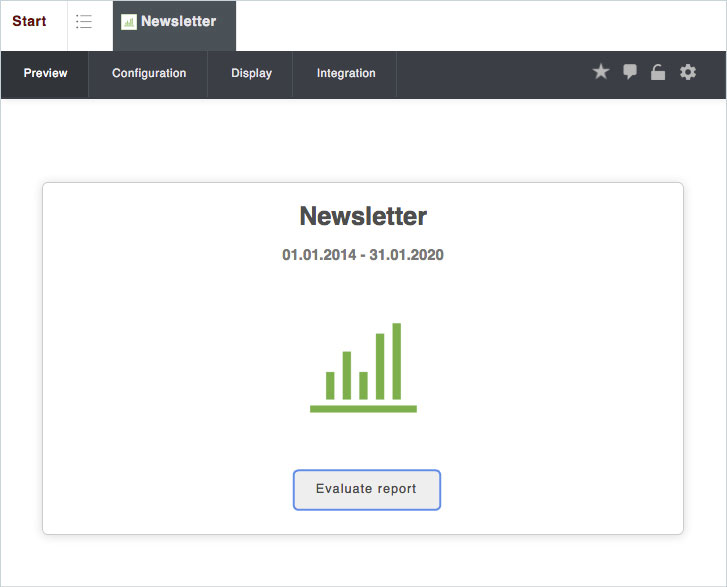Click the leftmost shortest bar in chart graphic

(330, 385)
